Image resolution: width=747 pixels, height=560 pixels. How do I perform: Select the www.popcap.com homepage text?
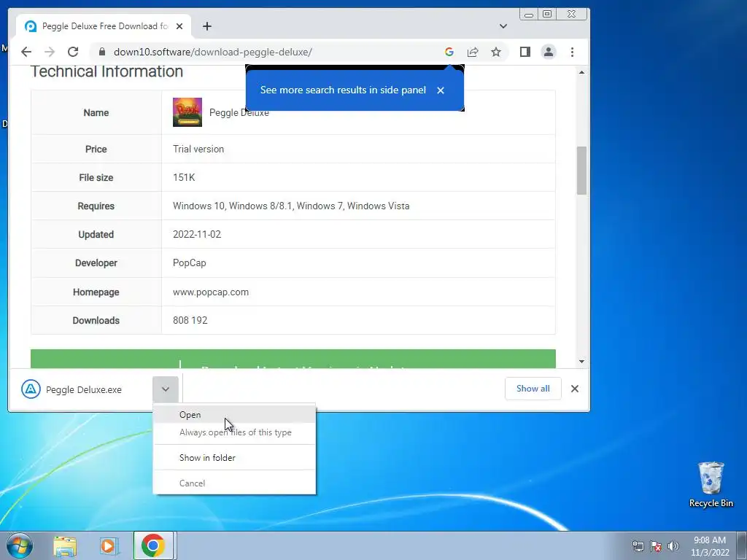coord(211,292)
